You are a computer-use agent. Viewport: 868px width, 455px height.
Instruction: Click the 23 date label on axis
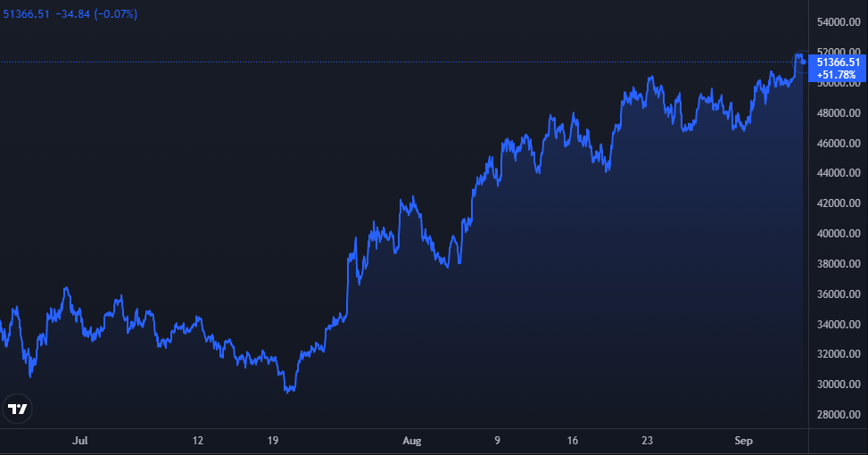click(x=647, y=441)
